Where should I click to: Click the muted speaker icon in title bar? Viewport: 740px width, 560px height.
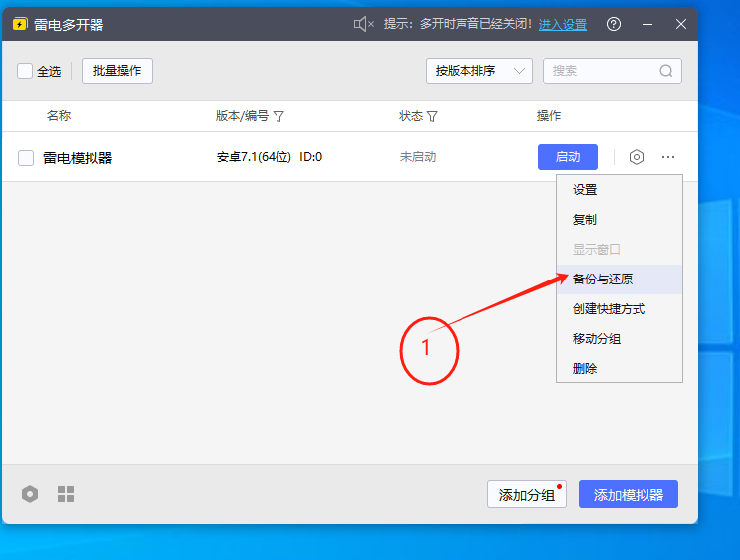coord(363,24)
